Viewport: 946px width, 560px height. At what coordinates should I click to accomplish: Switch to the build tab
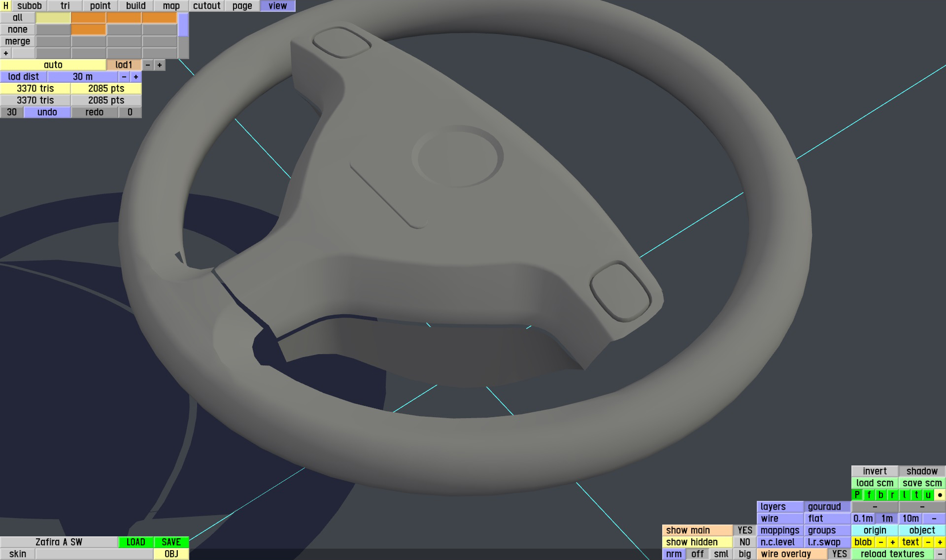pyautogui.click(x=135, y=6)
